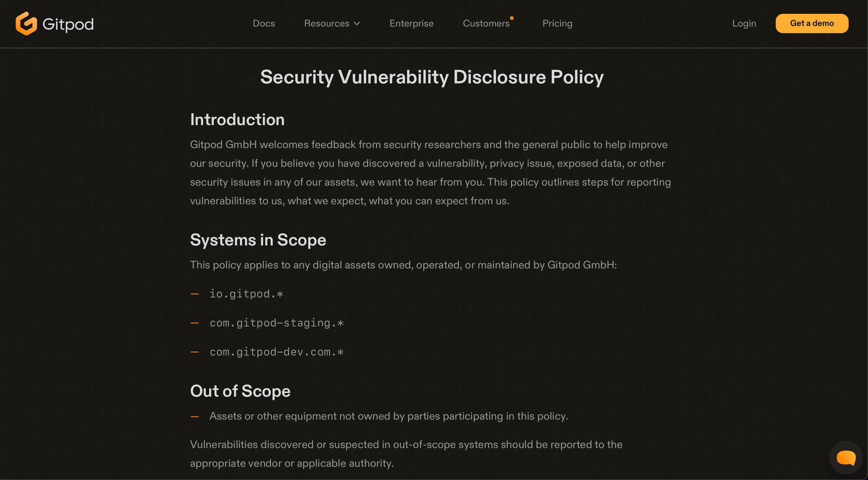Click the com.gitpod-staging.* list entry

coord(276,323)
